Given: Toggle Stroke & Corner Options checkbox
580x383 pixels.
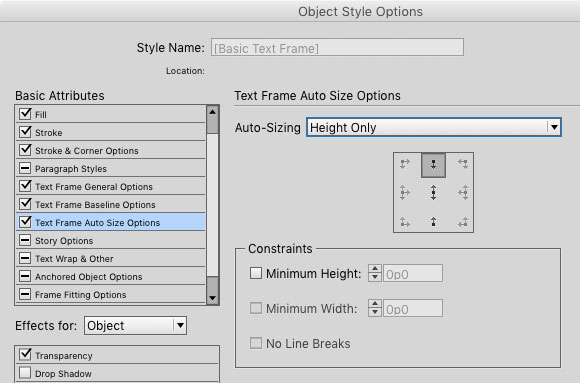Looking at the screenshot, I should pos(25,150).
